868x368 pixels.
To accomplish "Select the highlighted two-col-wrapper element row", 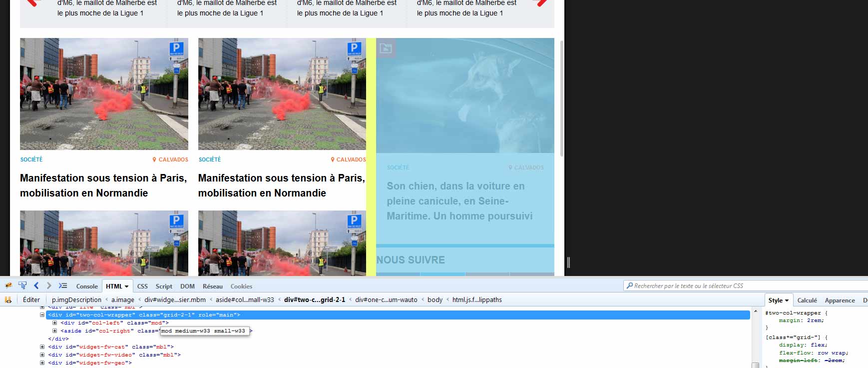I will point(398,315).
